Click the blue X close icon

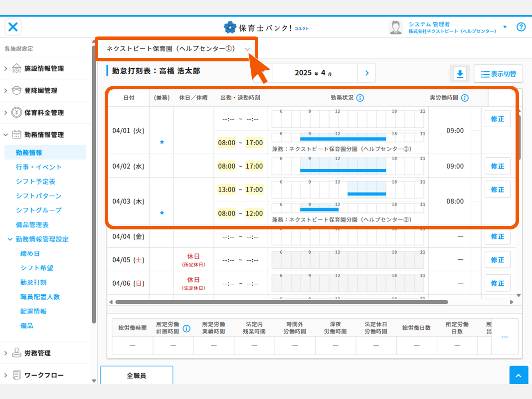click(13, 27)
